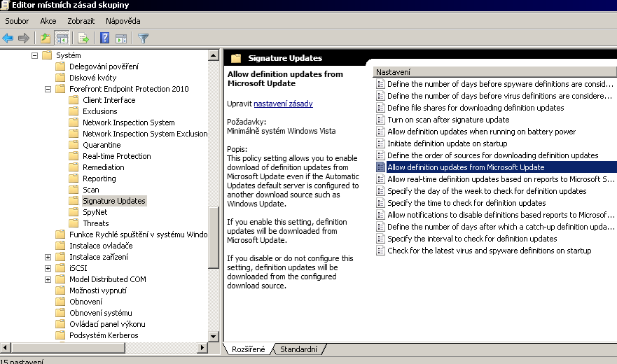Open the Akce menu

pyautogui.click(x=48, y=21)
